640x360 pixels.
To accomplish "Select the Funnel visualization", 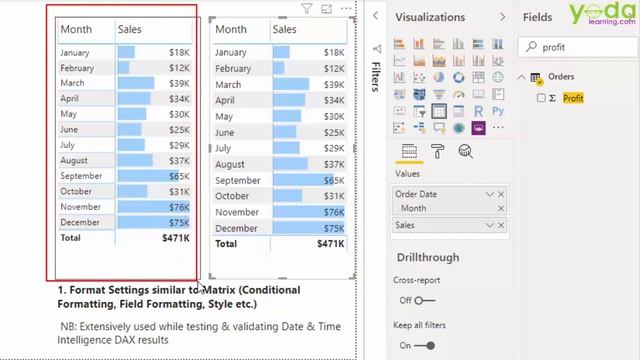I will (x=439, y=94).
